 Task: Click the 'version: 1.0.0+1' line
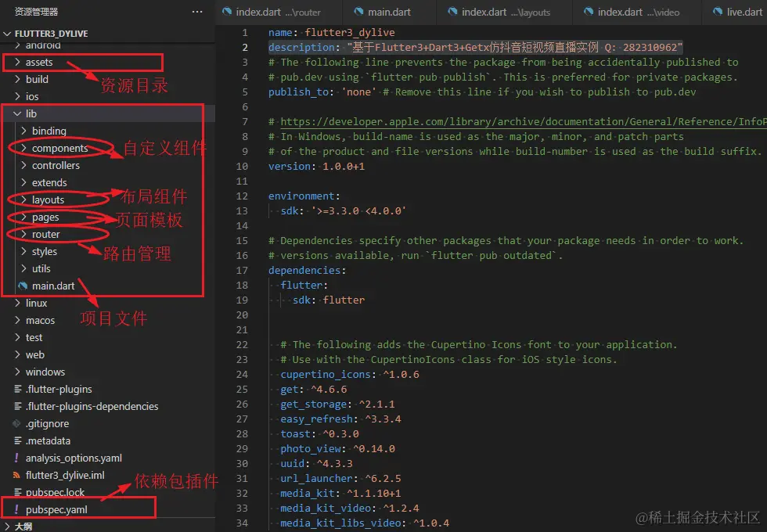coord(316,166)
